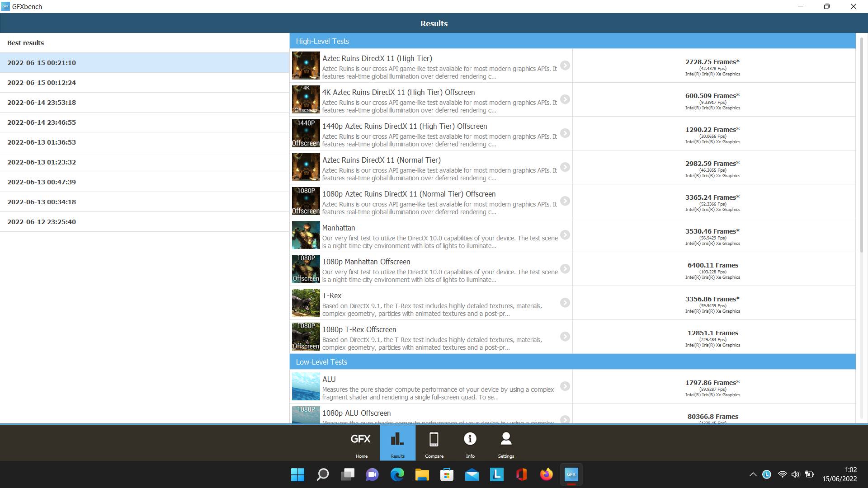Expand 4K Aztec Ruins Offscreen details arrow
Screen dimensions: 868x488
tap(565, 99)
